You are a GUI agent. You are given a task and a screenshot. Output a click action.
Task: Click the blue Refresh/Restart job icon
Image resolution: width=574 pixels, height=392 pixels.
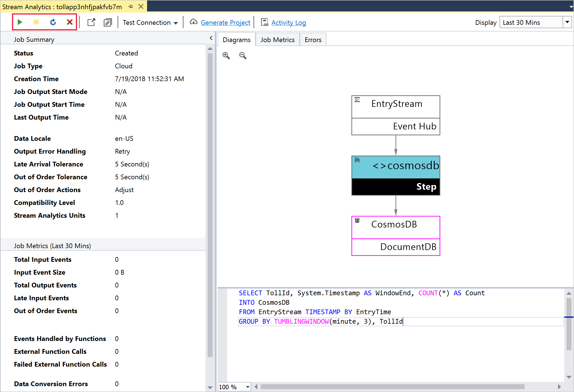pyautogui.click(x=52, y=22)
